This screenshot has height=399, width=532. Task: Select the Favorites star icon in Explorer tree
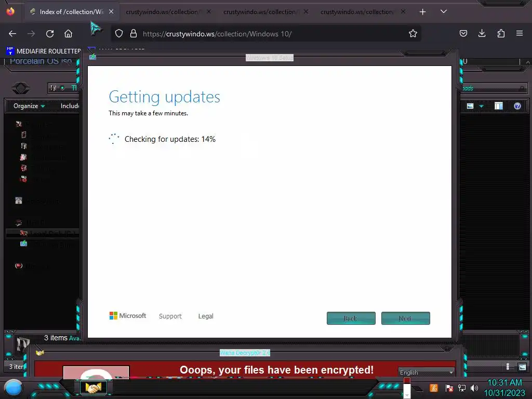coord(19,124)
